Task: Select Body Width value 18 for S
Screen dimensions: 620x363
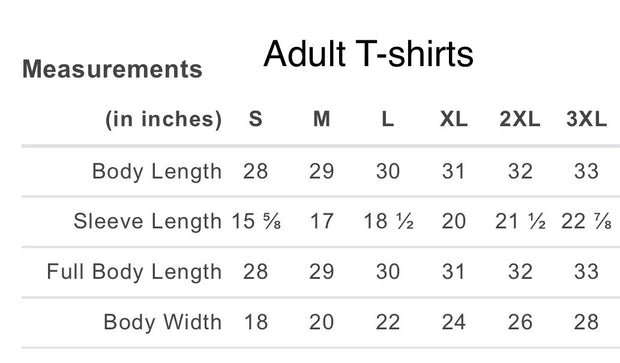Action: (x=256, y=321)
